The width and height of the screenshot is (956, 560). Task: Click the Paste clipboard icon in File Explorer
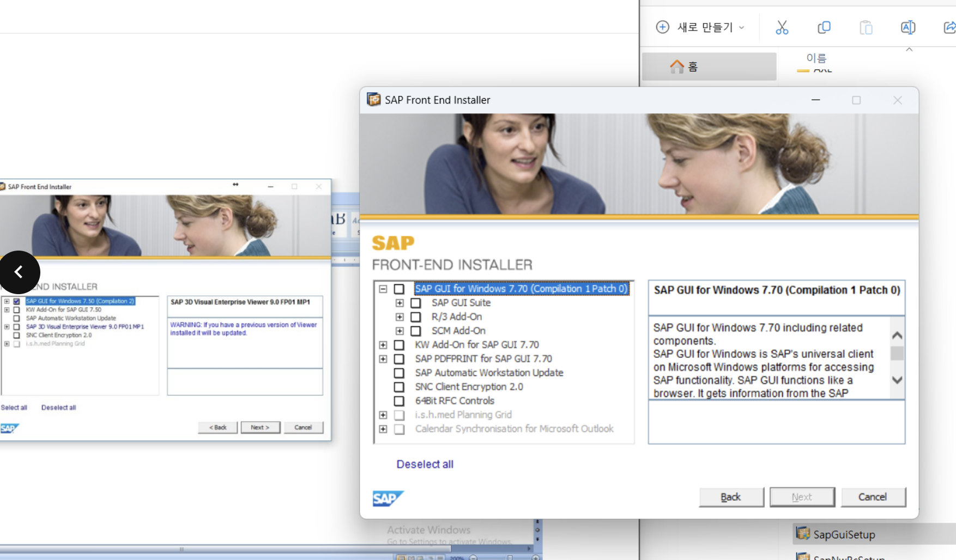[866, 27]
